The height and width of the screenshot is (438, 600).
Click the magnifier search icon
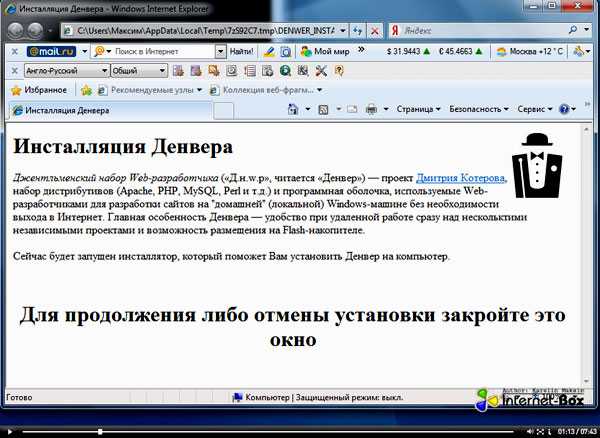tap(573, 30)
